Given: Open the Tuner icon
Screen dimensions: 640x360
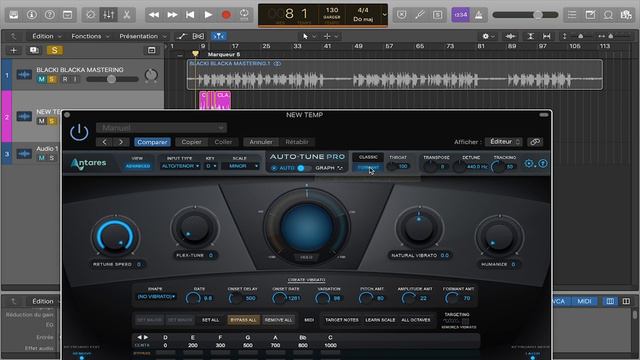Looking at the screenshot, I should point(420,15).
